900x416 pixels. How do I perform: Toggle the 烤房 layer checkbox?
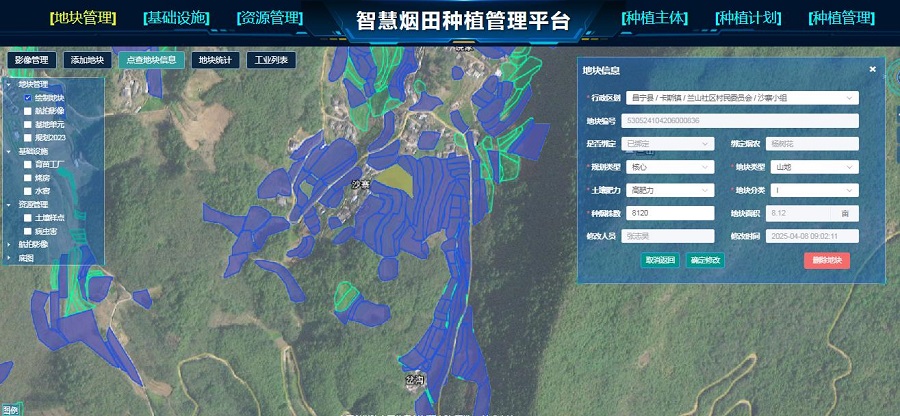(28, 177)
